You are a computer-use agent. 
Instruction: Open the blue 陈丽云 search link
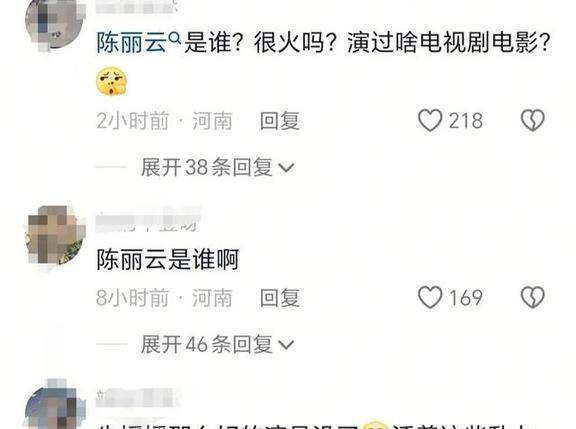(132, 43)
